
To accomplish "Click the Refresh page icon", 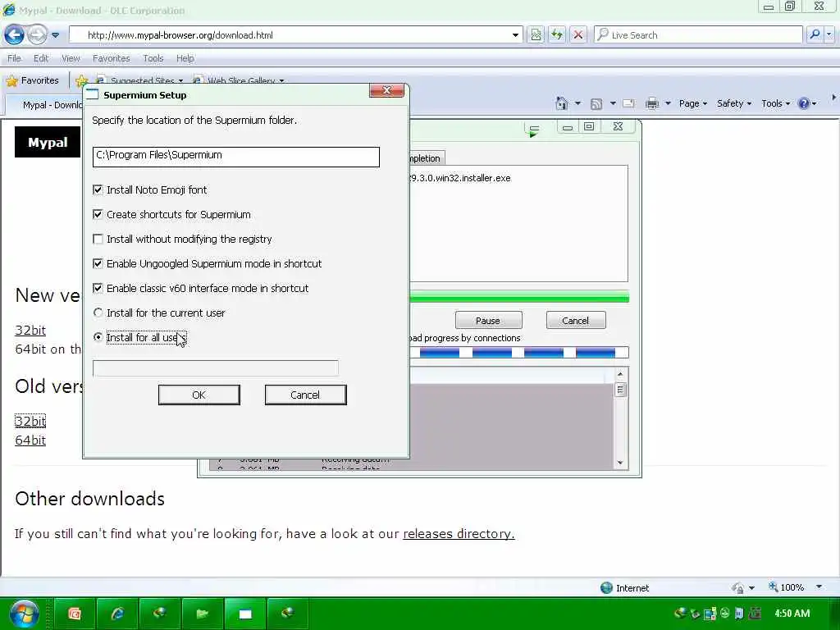I will [x=557, y=34].
